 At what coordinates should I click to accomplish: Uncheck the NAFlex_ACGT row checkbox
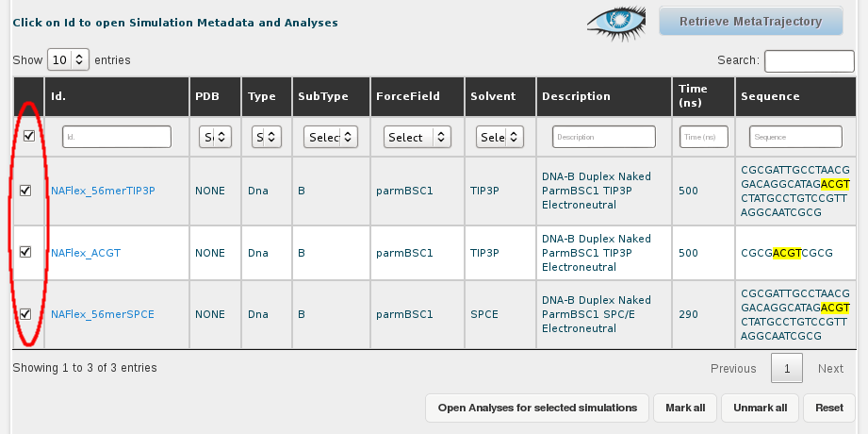[x=25, y=252]
